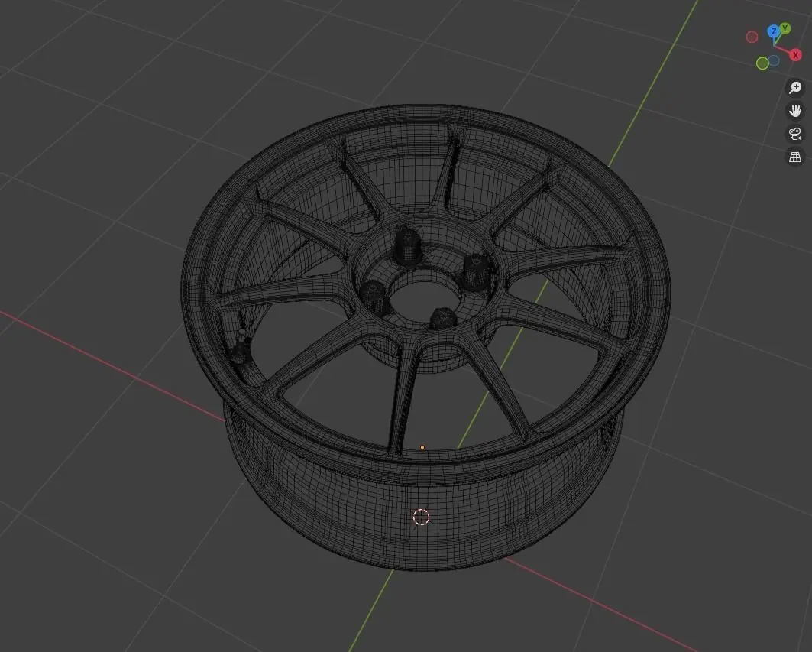This screenshot has width=812, height=652.
Task: Click the Pan hand viewport button
Action: [795, 111]
